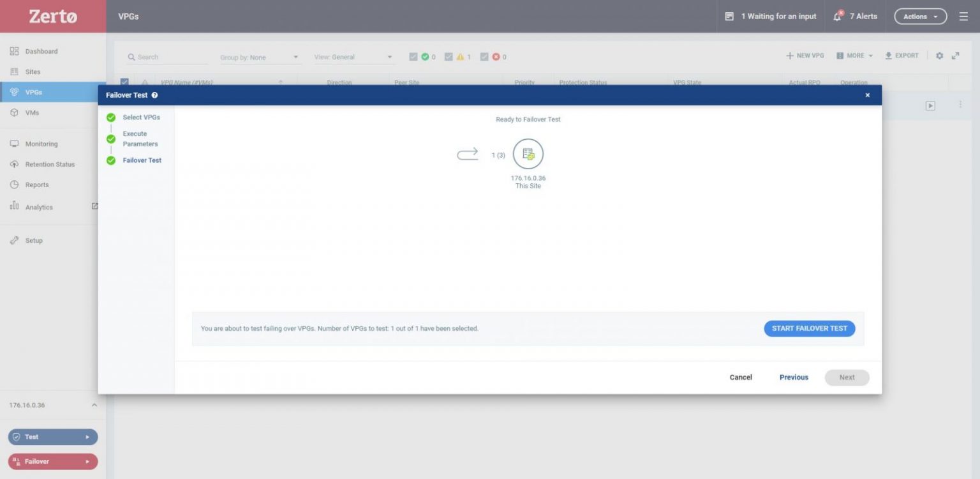Click the disabled Next button

(847, 377)
